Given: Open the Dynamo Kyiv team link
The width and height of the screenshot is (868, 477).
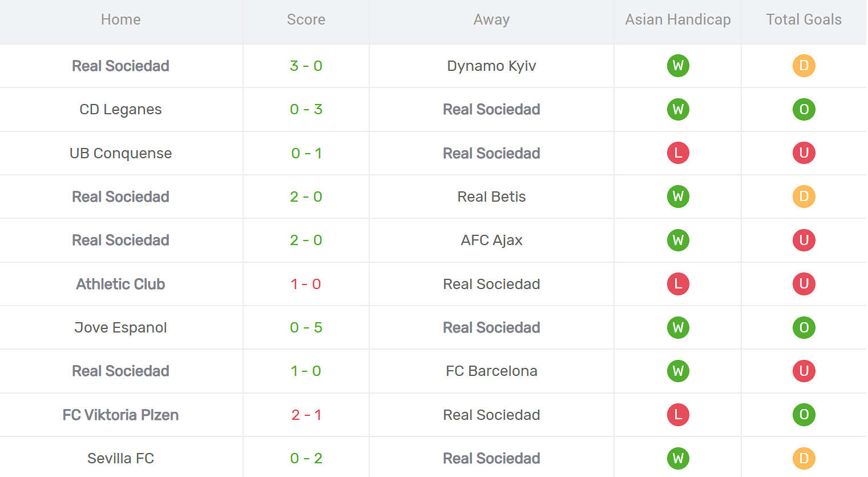Looking at the screenshot, I should (491, 66).
